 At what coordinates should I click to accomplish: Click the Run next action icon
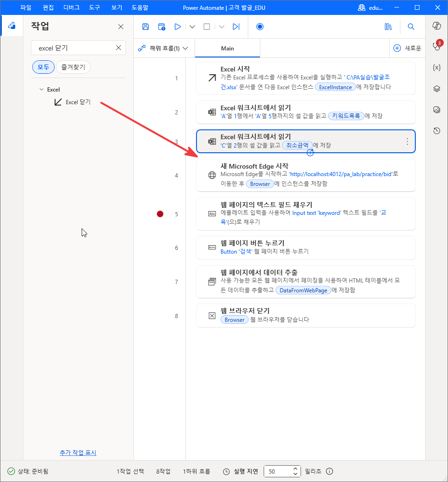(236, 27)
